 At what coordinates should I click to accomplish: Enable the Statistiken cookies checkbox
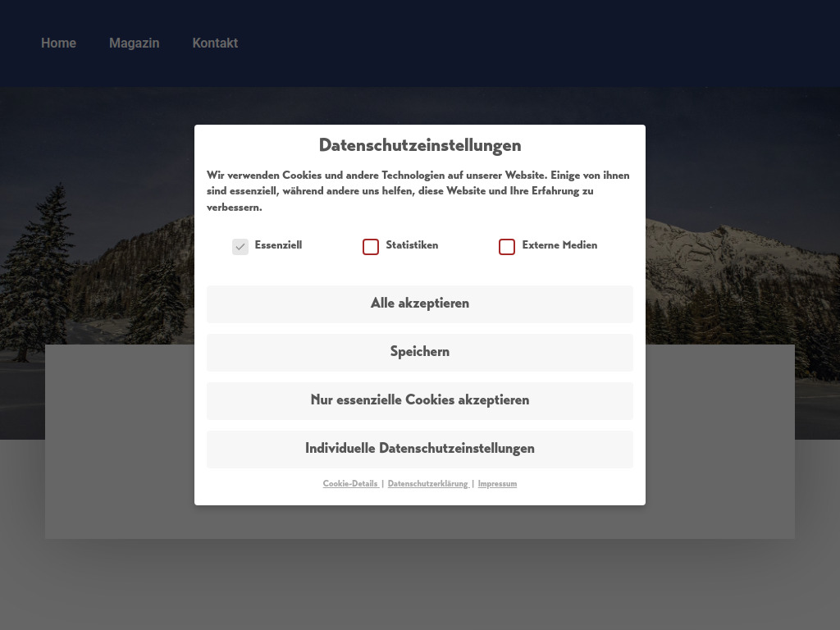click(x=371, y=246)
